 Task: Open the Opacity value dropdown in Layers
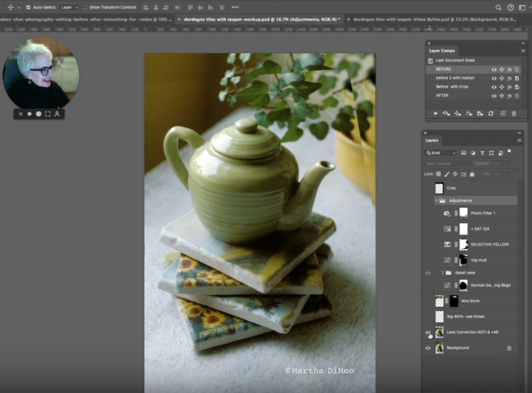tap(508, 163)
